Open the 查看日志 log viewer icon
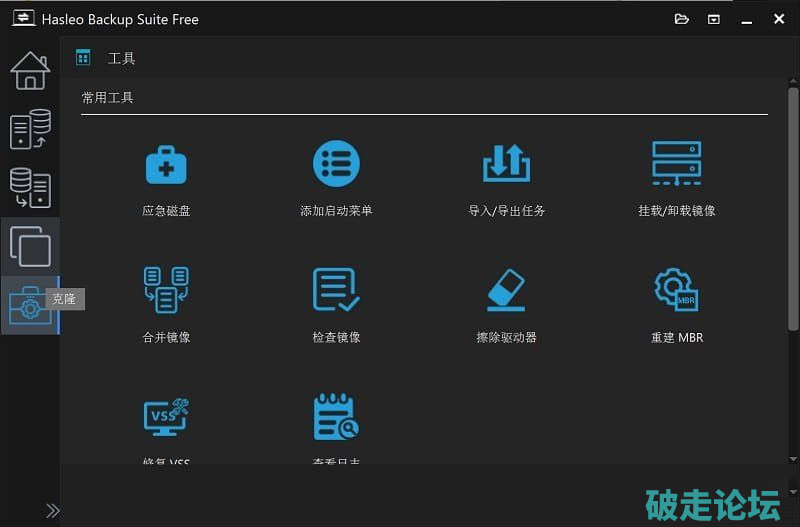Viewport: 800px width, 527px height. click(x=336, y=417)
